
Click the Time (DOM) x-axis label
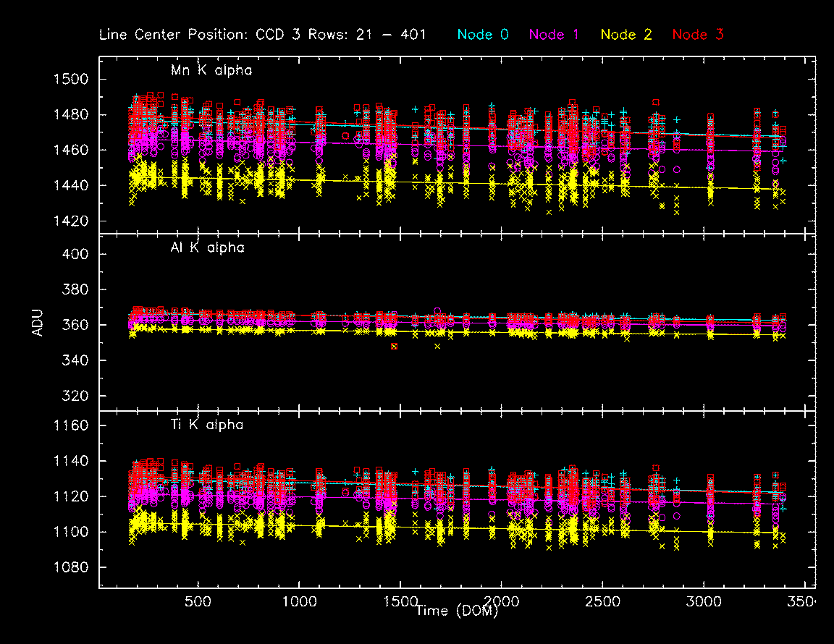[456, 611]
